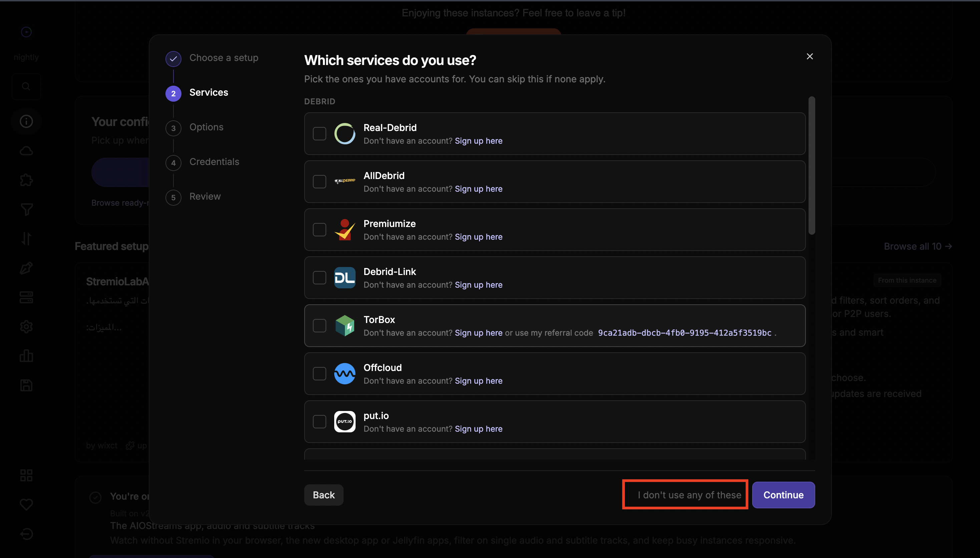Click the Offcloud wave logo
Screen dimensions: 980x558
345,374
